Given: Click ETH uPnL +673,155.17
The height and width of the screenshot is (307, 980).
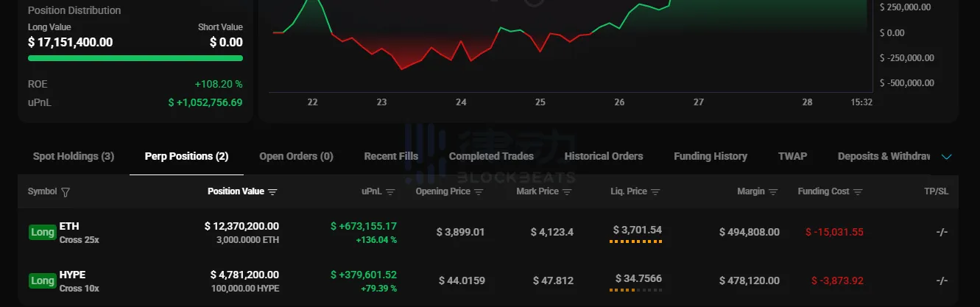Looking at the screenshot, I should [364, 226].
